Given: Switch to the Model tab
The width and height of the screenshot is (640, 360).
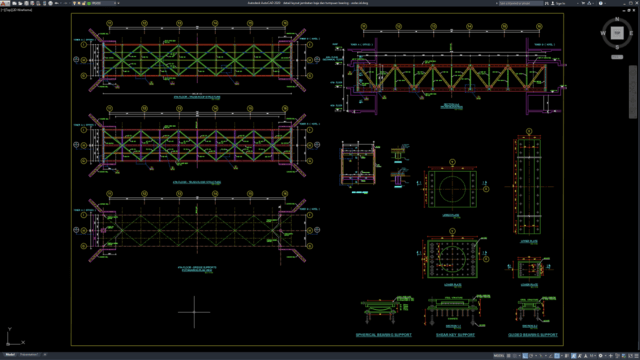Looking at the screenshot, I should coord(10,354).
